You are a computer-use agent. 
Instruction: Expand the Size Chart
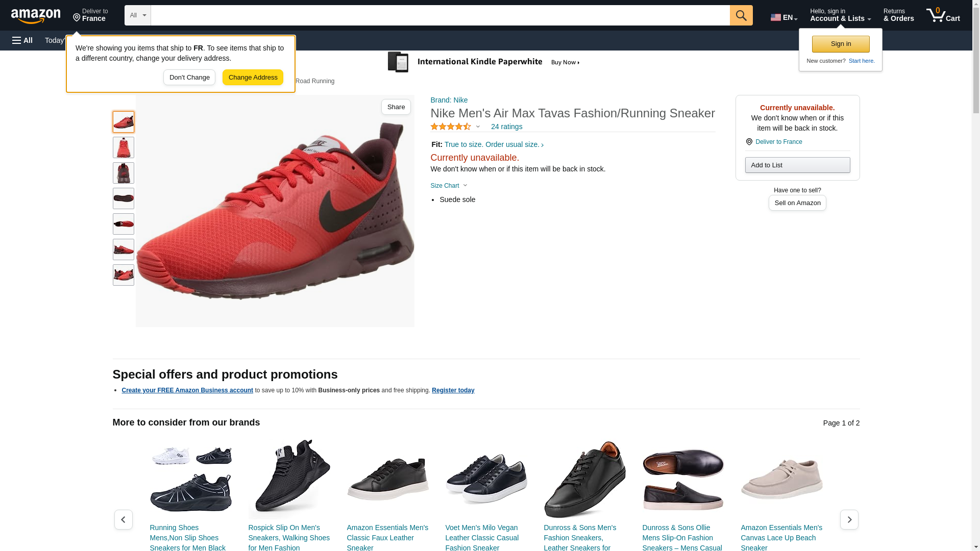(449, 186)
